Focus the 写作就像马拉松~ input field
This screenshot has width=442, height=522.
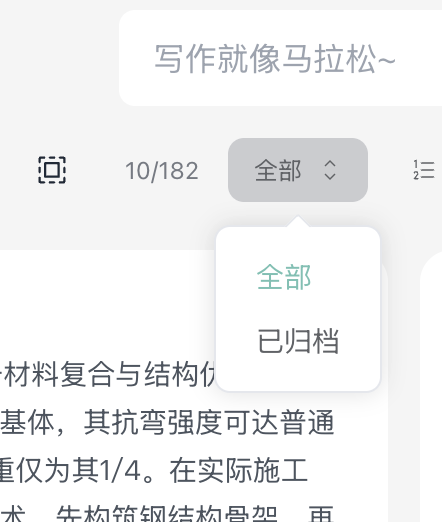tap(281, 58)
